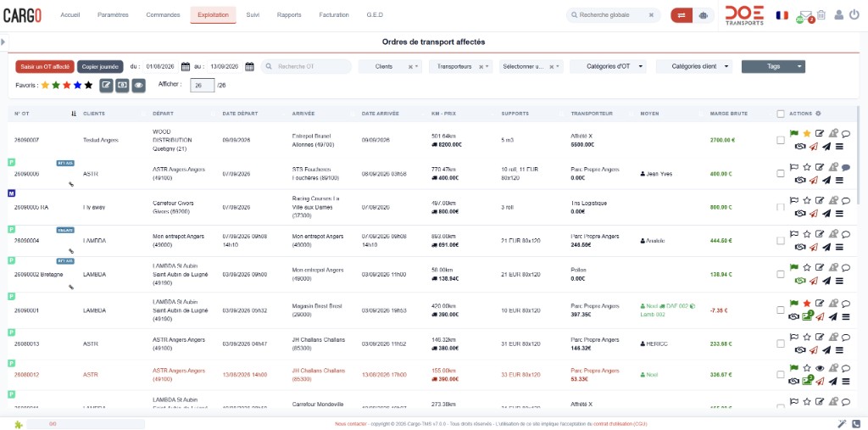Tick the checkbox for OT 26090004
Screen dimensions: 868x430
click(x=781, y=241)
